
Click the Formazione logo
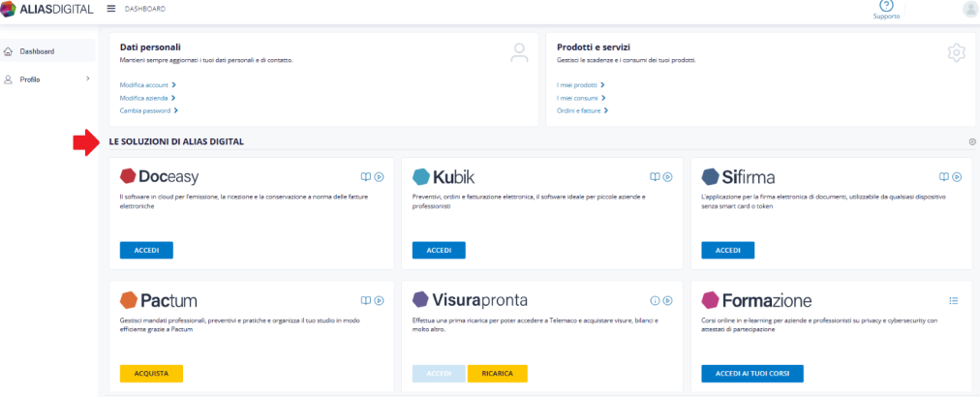coord(756,301)
